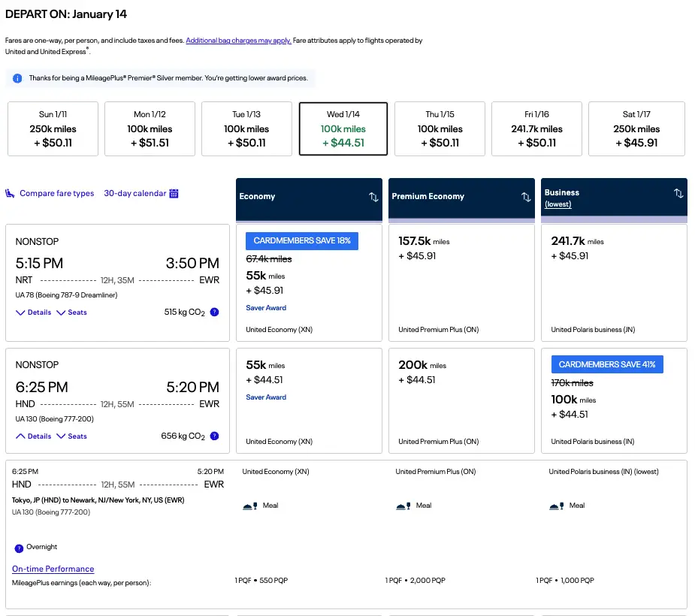This screenshot has height=616, width=695.
Task: Expand Seats for UA 130 flight
Action: pyautogui.click(x=72, y=436)
